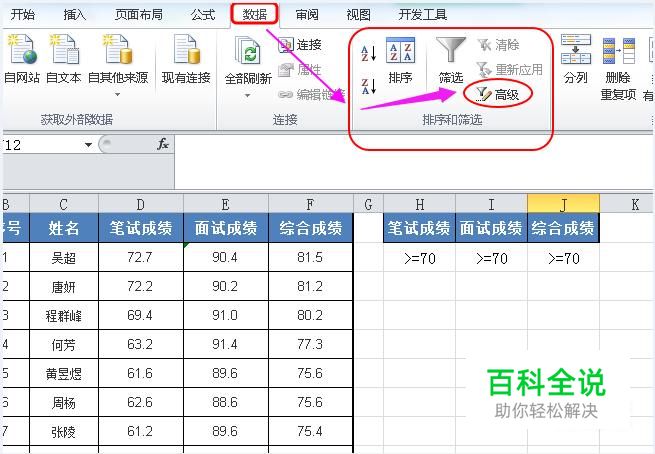The height and width of the screenshot is (454, 655).
Task: Click 重新应用 reapply filter
Action: point(510,69)
